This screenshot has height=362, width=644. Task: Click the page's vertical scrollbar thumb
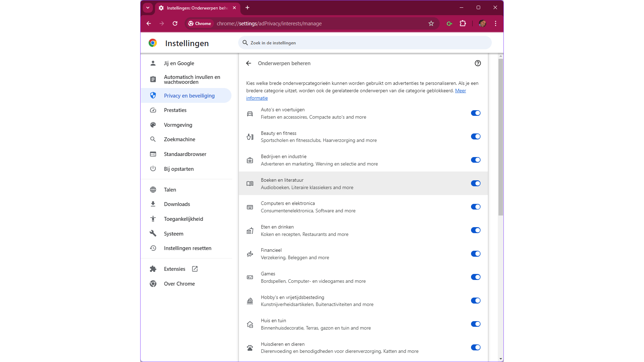(501, 137)
